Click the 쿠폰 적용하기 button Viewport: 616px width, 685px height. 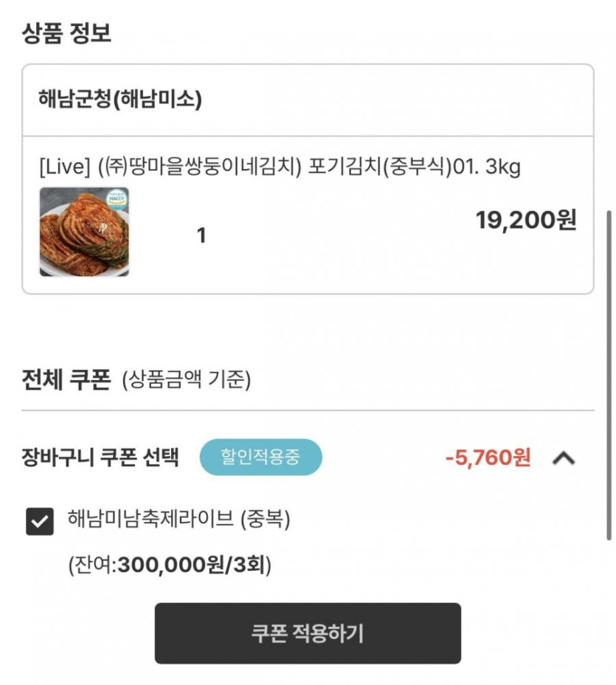click(308, 633)
